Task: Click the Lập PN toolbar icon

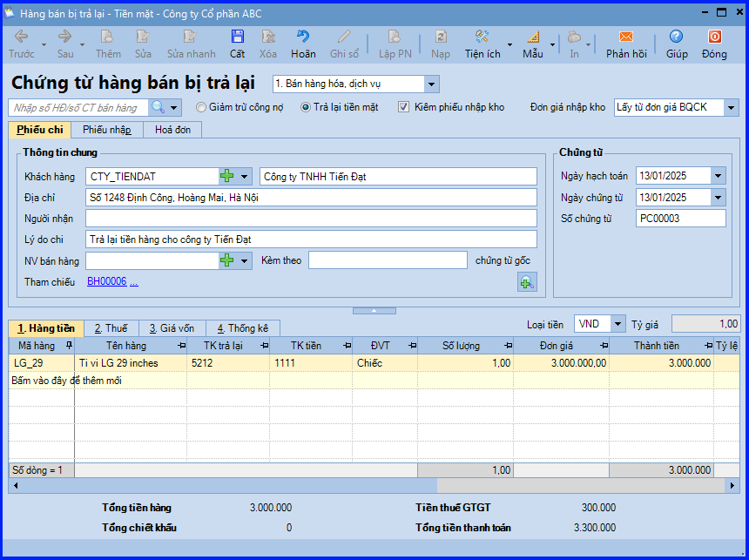Action: [395, 44]
